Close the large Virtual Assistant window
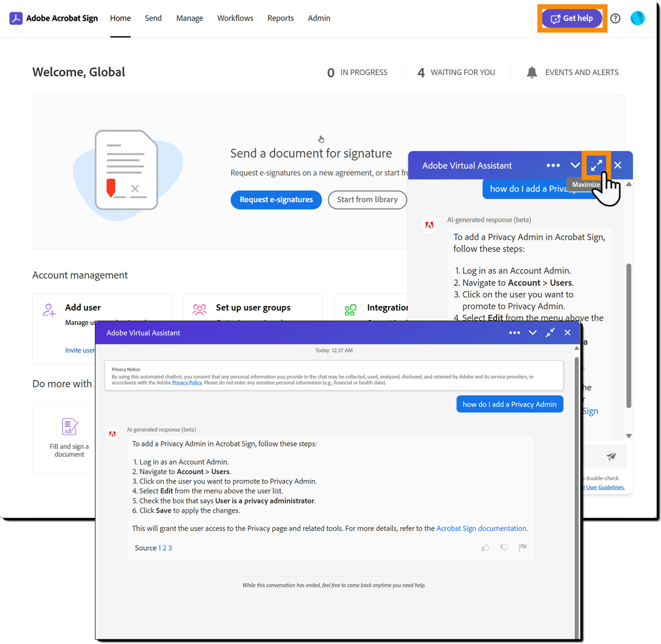Viewport: 661px width, 644px height. pyautogui.click(x=567, y=332)
